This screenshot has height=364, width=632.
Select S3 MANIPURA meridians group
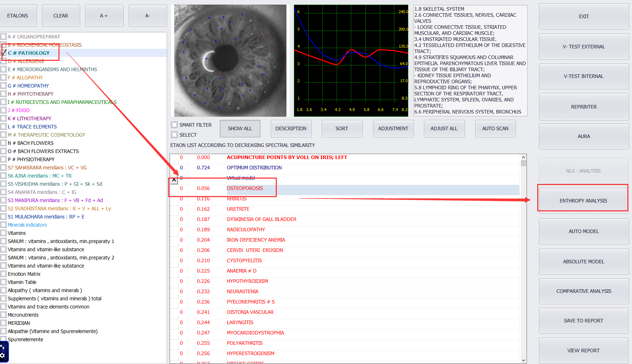pyautogui.click(x=55, y=200)
